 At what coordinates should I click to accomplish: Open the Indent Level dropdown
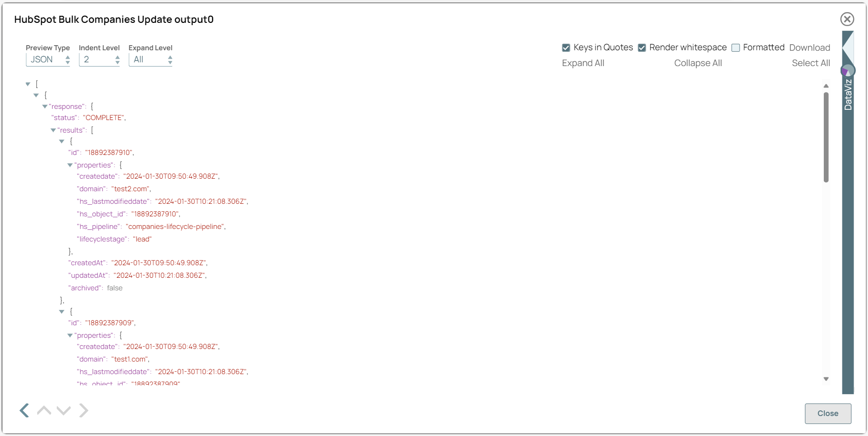point(100,60)
